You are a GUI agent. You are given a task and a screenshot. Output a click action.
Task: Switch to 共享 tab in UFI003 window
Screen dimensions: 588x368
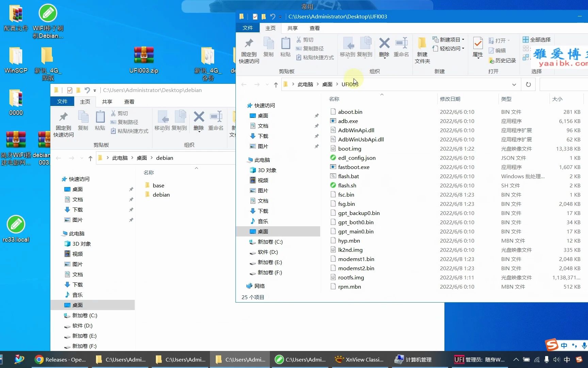292,28
